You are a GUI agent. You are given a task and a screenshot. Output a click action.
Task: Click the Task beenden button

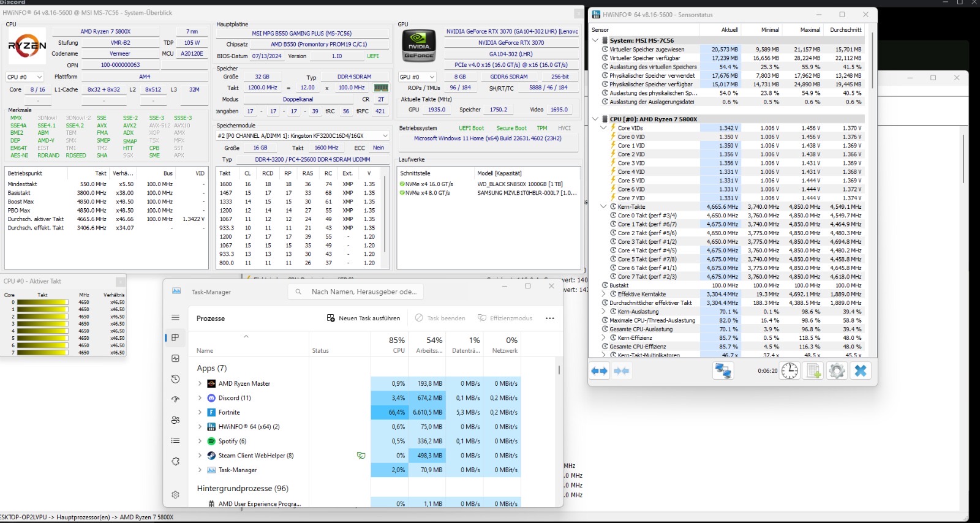pyautogui.click(x=440, y=318)
